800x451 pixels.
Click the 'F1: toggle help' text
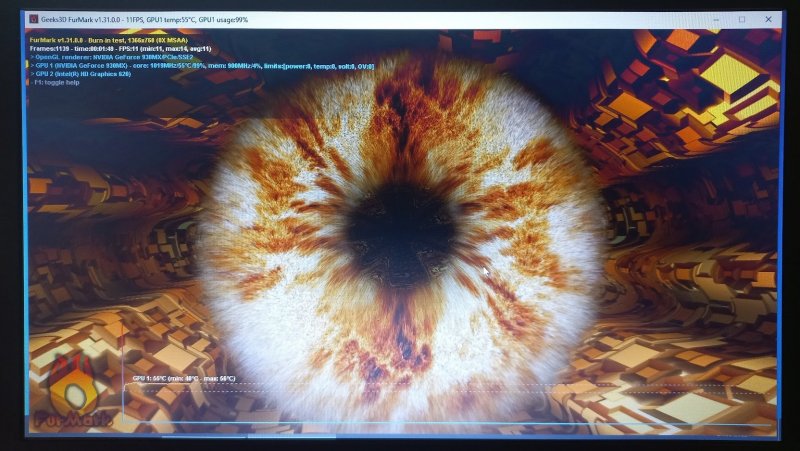(56, 82)
